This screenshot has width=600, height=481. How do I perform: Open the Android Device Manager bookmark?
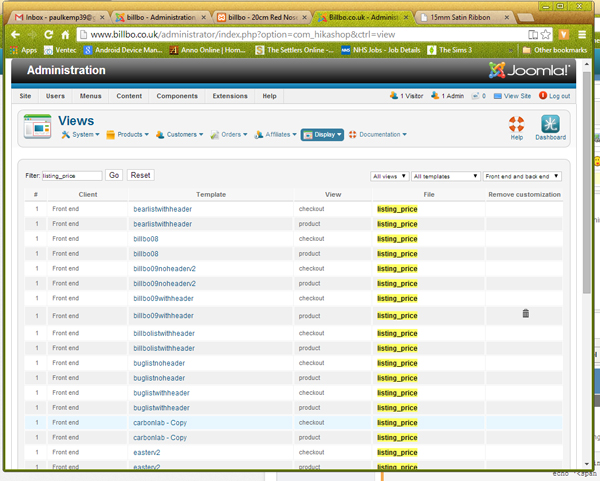(123, 50)
